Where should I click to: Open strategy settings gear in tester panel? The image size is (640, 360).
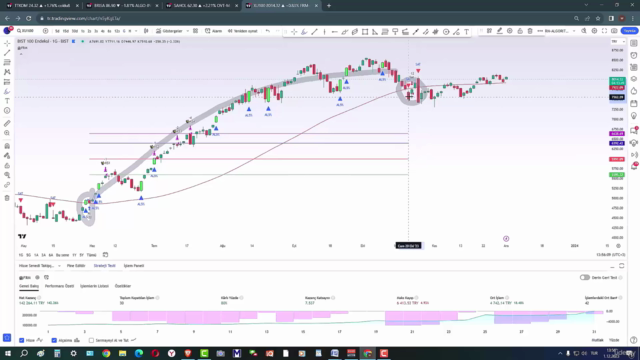[37, 278]
